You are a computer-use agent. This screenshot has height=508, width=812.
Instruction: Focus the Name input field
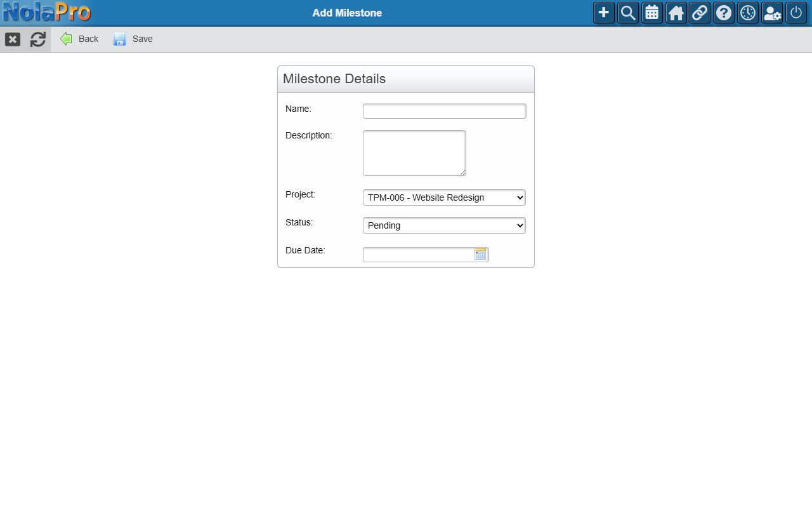444,111
